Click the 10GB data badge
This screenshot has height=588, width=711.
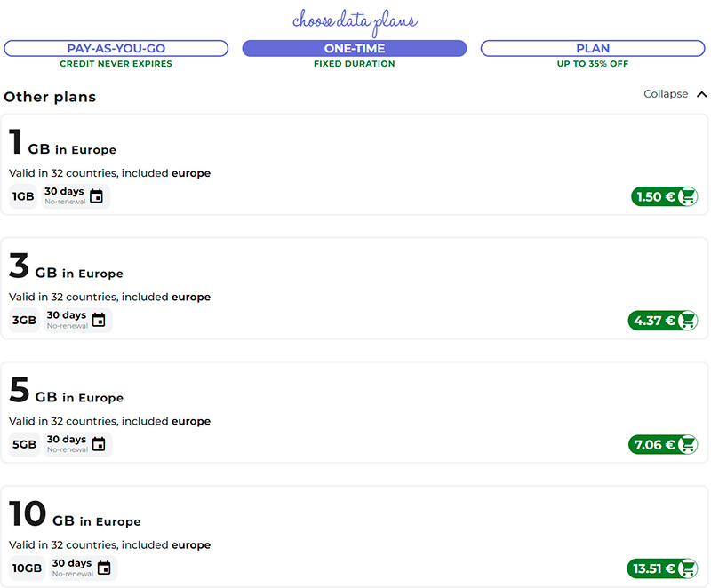click(27, 568)
